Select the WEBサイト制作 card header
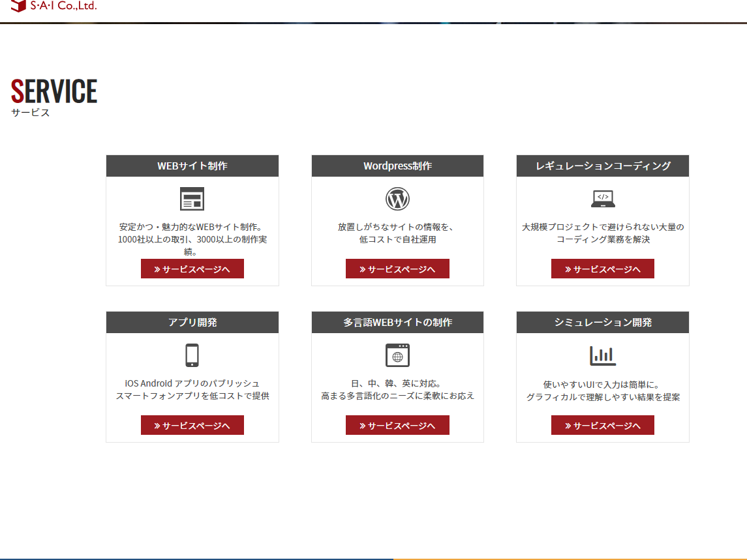 click(x=192, y=166)
